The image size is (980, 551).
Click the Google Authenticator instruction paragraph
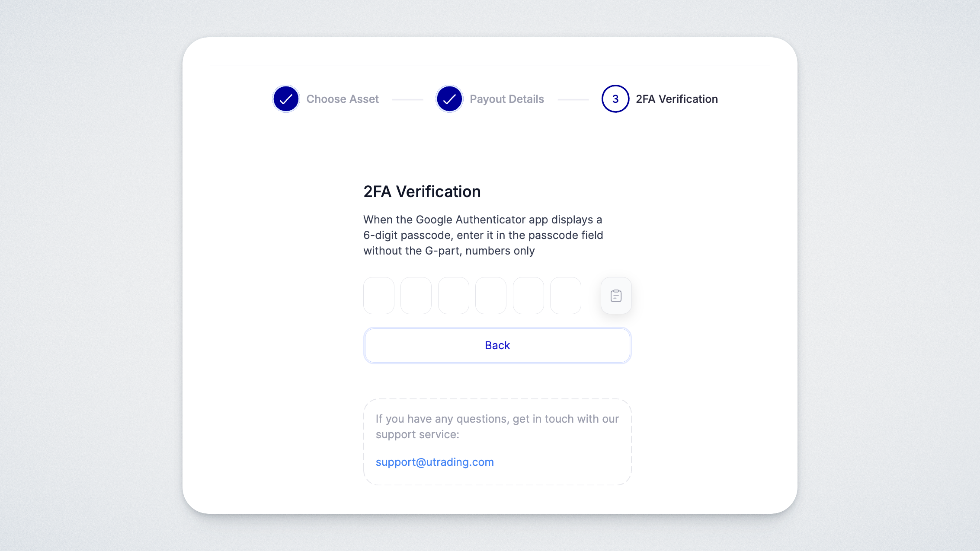point(483,235)
